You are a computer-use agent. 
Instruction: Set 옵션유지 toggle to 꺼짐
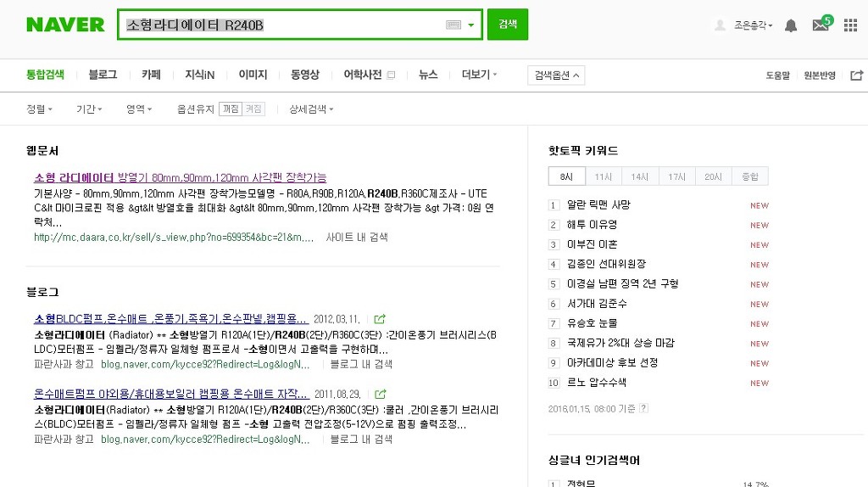coord(231,109)
